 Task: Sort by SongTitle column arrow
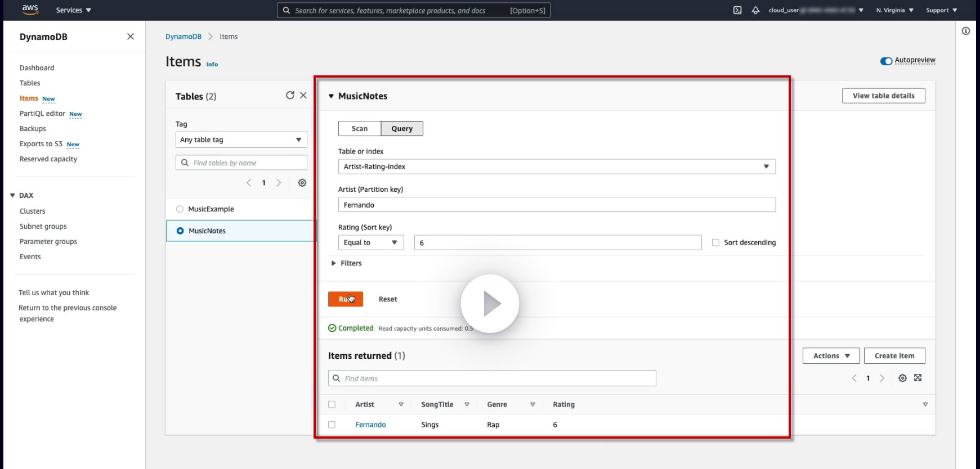467,404
